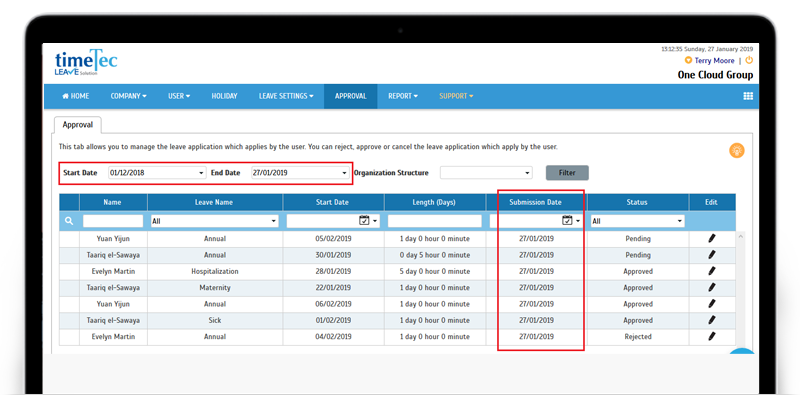This screenshot has width=800, height=395.
Task: Sort by Submission Date column header
Action: (535, 202)
